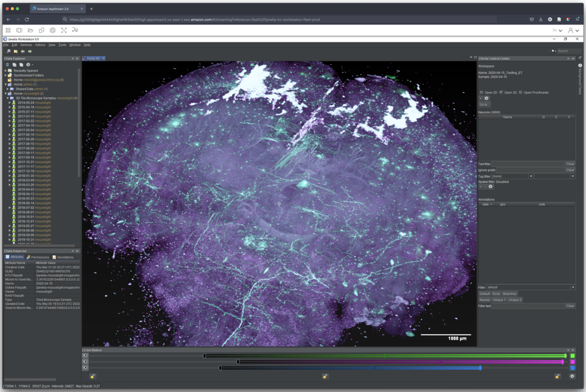This screenshot has height=392, width=586.
Task: Click the AppStream dual monitor icon
Action: click(75, 30)
